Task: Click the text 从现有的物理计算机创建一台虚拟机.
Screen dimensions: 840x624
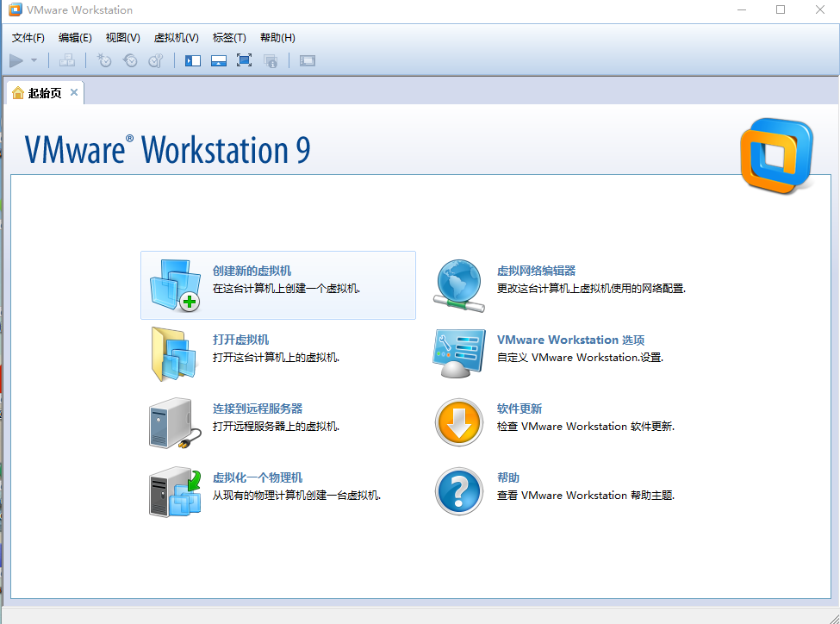Action: point(296,495)
